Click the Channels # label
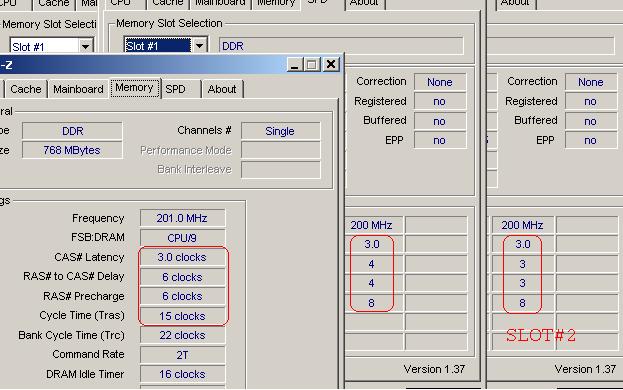The image size is (623, 390). pyautogui.click(x=204, y=130)
